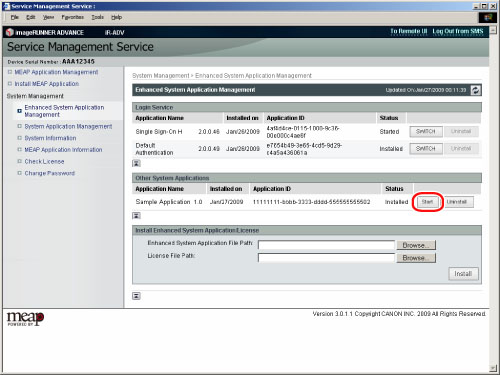Screen dimensions: 500x375
Task: Open Install MEAP Application page
Action: pyautogui.click(x=47, y=84)
